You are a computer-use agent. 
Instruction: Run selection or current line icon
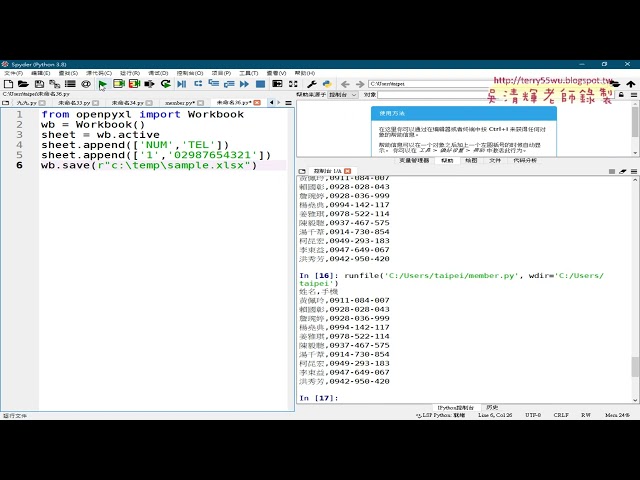pyautogui.click(x=149, y=84)
